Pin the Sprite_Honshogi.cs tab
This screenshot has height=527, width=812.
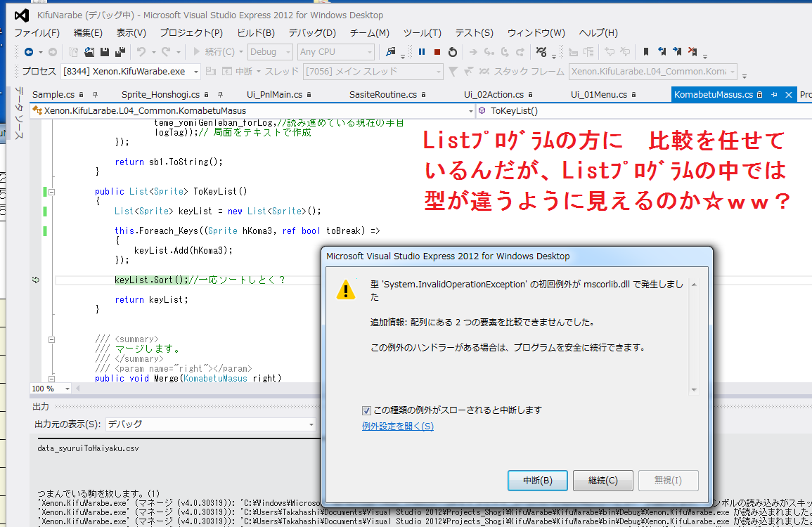coord(221,95)
